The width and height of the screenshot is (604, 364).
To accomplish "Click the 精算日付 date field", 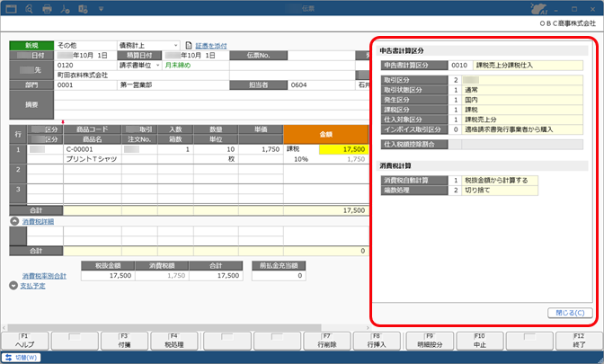I will (195, 56).
